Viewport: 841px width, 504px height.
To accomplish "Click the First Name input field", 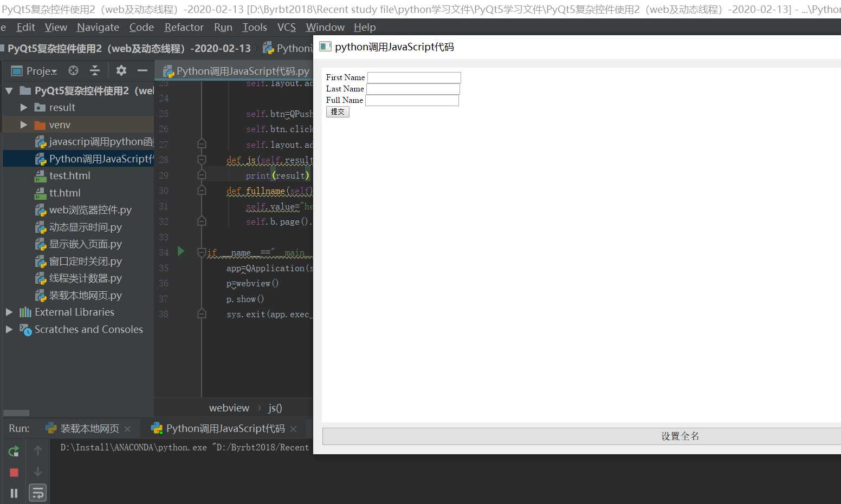I will pyautogui.click(x=414, y=77).
